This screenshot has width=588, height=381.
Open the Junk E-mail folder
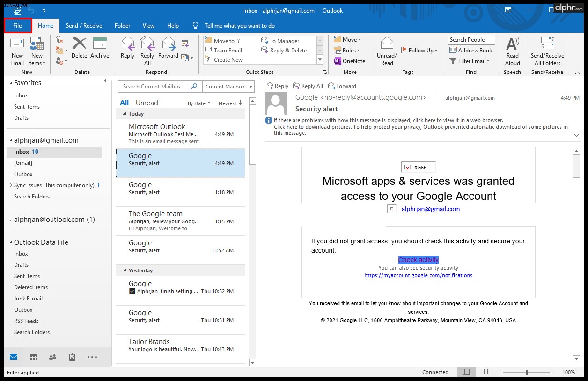28,299
